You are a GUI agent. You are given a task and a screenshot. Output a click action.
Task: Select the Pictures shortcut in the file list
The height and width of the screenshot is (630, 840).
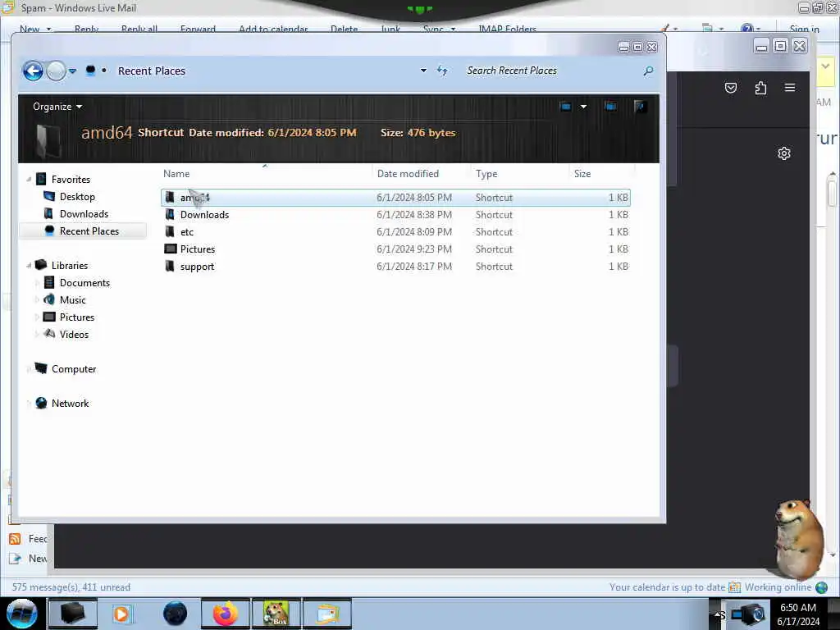[395, 249]
